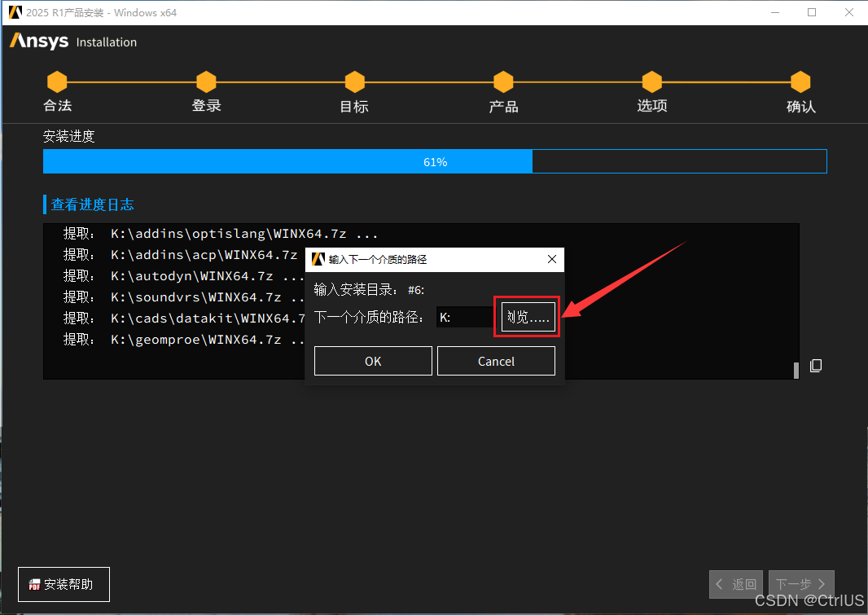Click log line K:\autodyn\WINX64.7z
This screenshot has width=868, height=615.
[x=183, y=275]
